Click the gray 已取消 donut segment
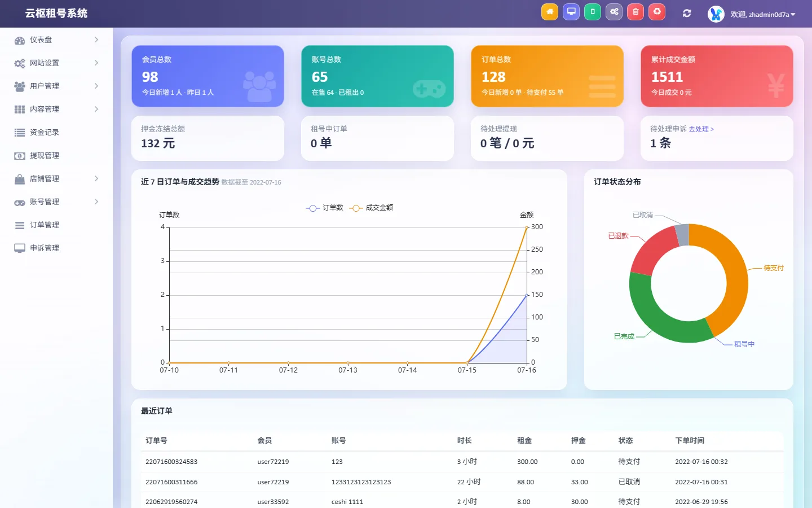The height and width of the screenshot is (508, 812). tap(682, 234)
